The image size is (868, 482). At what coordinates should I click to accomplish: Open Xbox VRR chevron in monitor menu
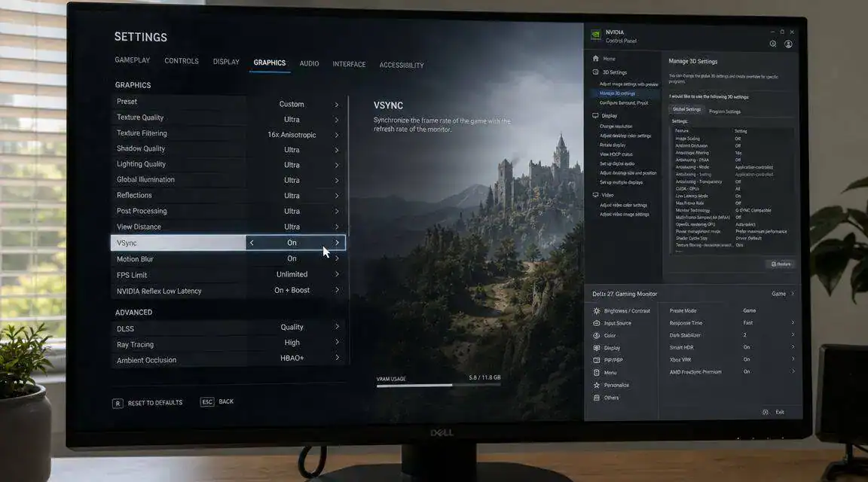793,359
